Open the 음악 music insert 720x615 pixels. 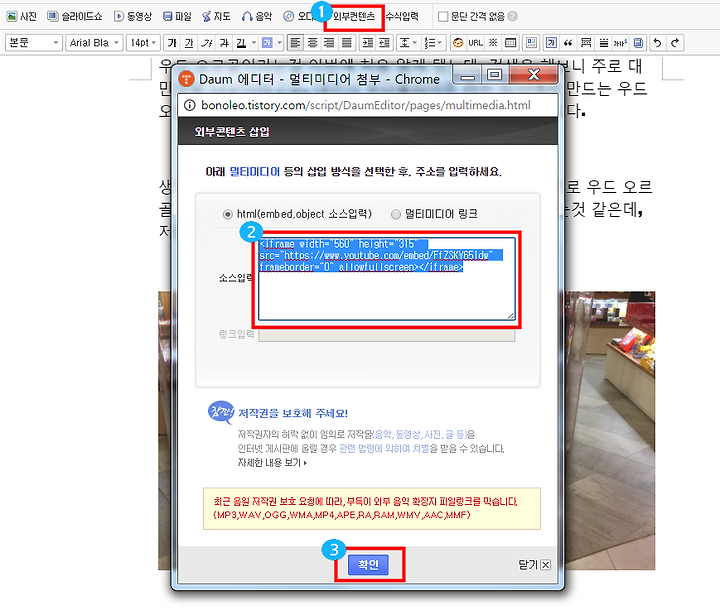point(257,17)
